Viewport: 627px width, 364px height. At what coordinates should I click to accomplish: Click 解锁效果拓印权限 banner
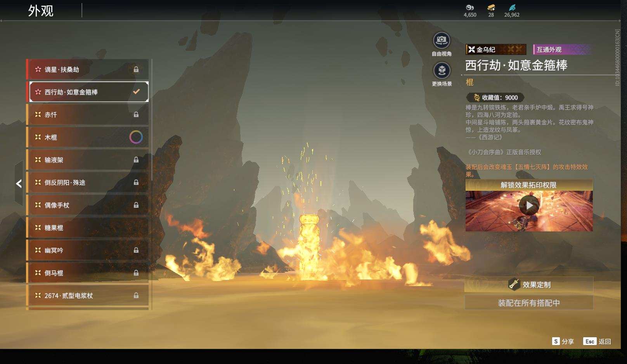[x=529, y=185]
